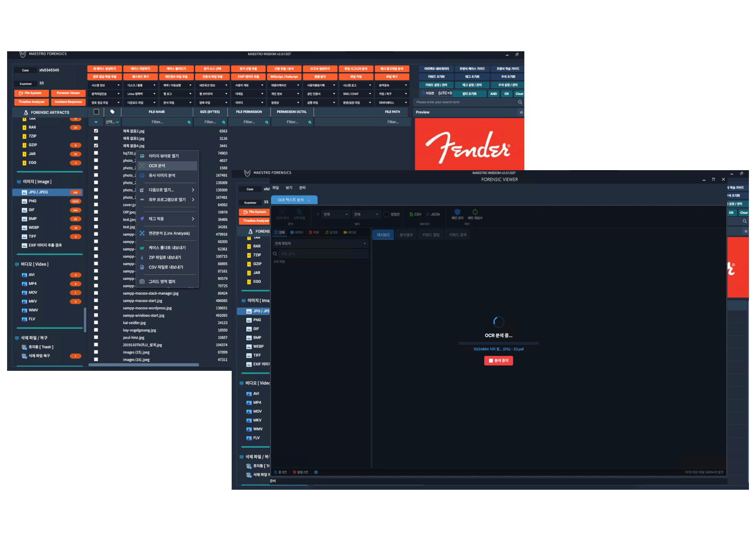Click the 필터 초기화 button

[x=469, y=94]
